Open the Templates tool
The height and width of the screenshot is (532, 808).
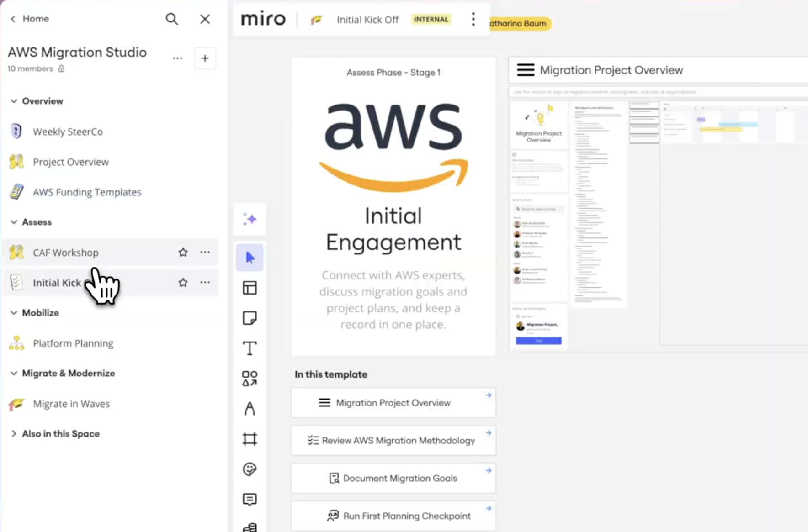coord(250,288)
